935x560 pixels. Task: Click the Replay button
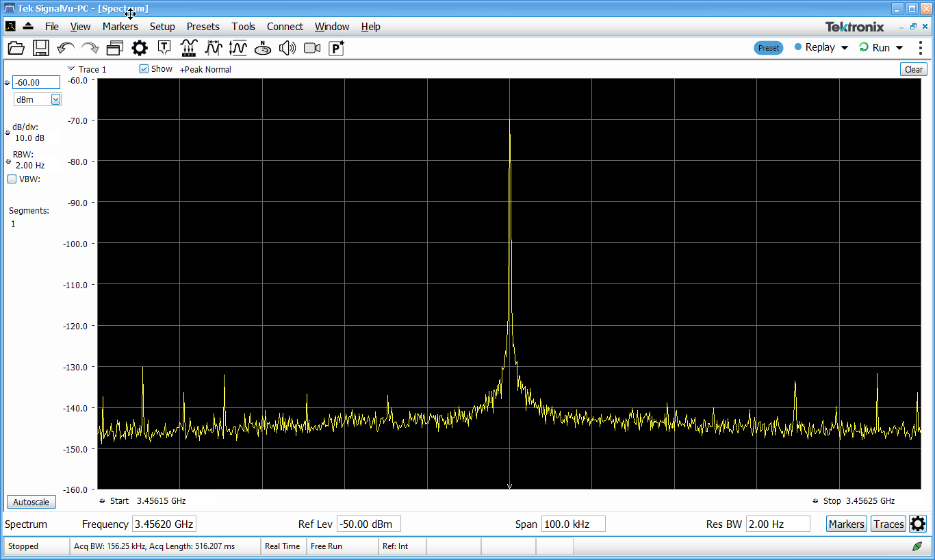point(815,47)
